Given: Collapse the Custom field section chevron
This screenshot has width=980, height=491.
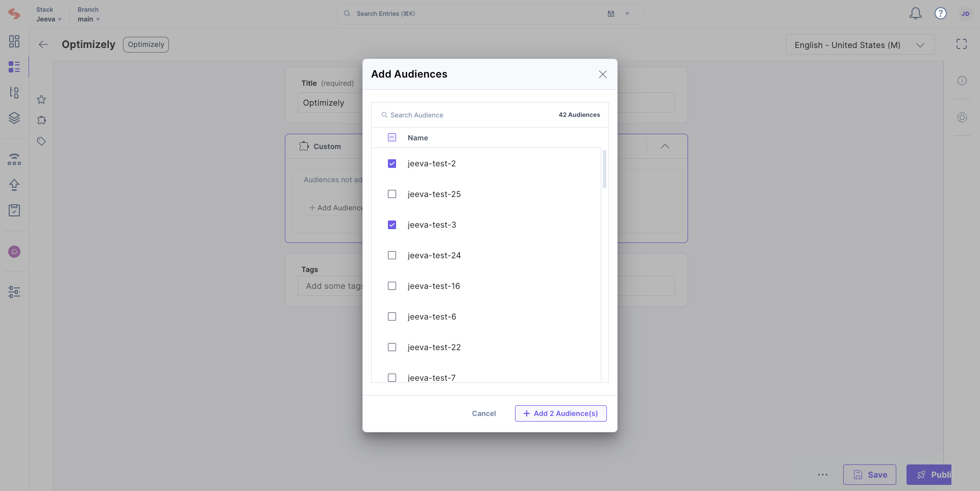Looking at the screenshot, I should click(x=665, y=146).
